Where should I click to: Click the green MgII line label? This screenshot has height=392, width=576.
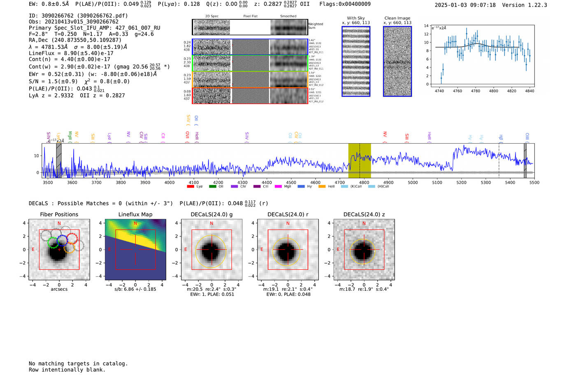coord(70,137)
